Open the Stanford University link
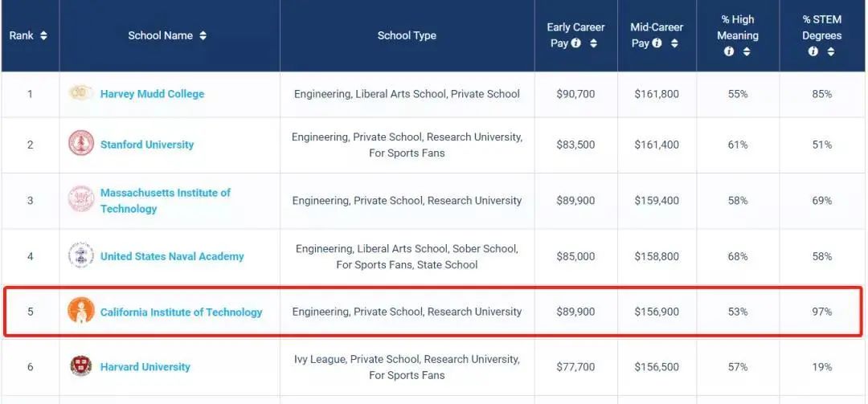This screenshot has height=404, width=868. point(147,145)
